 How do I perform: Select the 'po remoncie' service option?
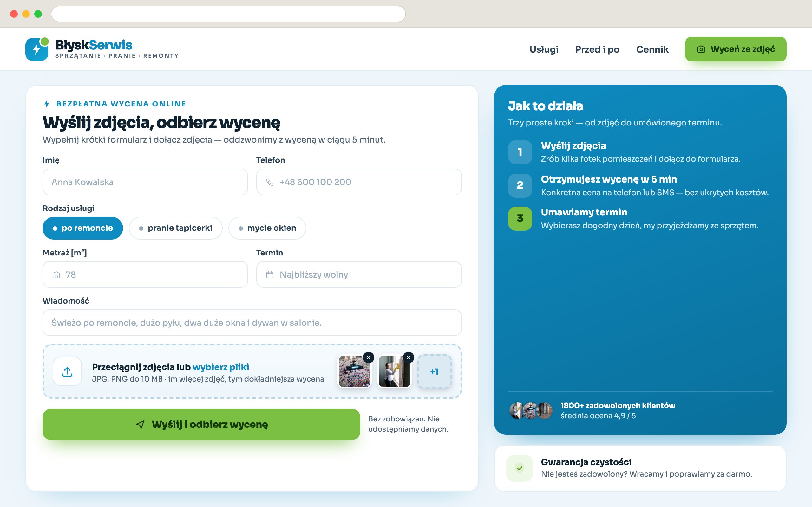click(x=82, y=228)
